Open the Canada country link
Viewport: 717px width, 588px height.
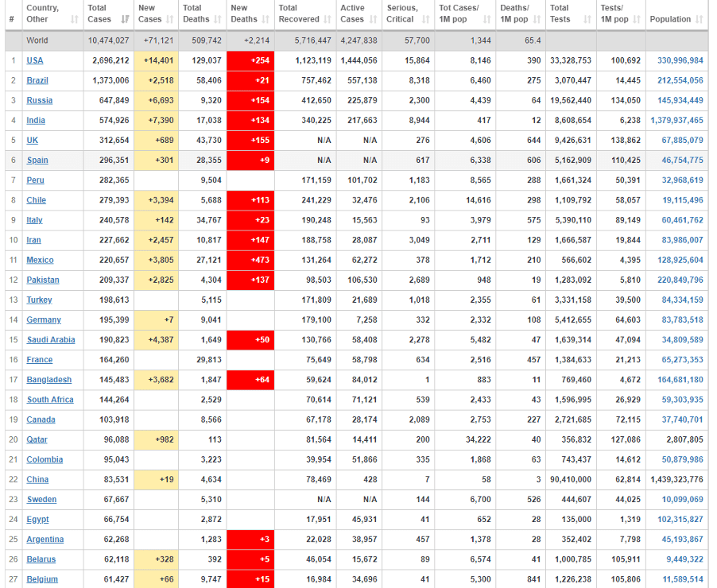pyautogui.click(x=41, y=420)
